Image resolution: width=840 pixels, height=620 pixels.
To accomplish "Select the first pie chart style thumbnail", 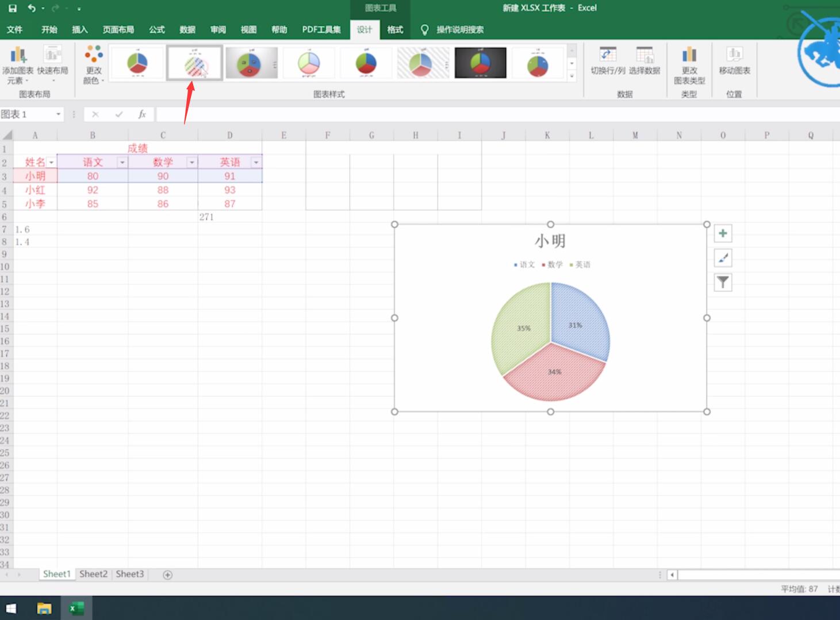I will pyautogui.click(x=137, y=63).
